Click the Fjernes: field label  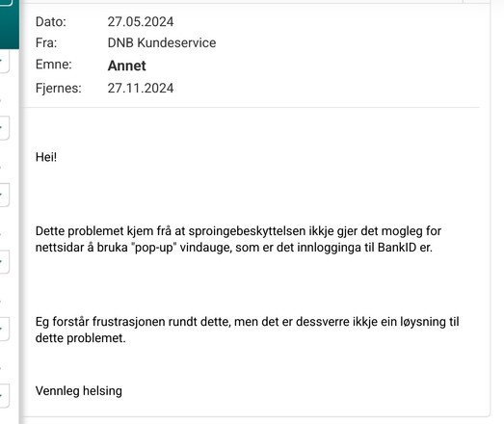click(59, 88)
